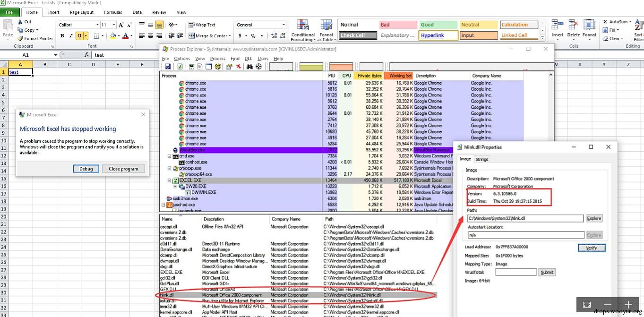Open the System Information graph icon

tap(191, 67)
